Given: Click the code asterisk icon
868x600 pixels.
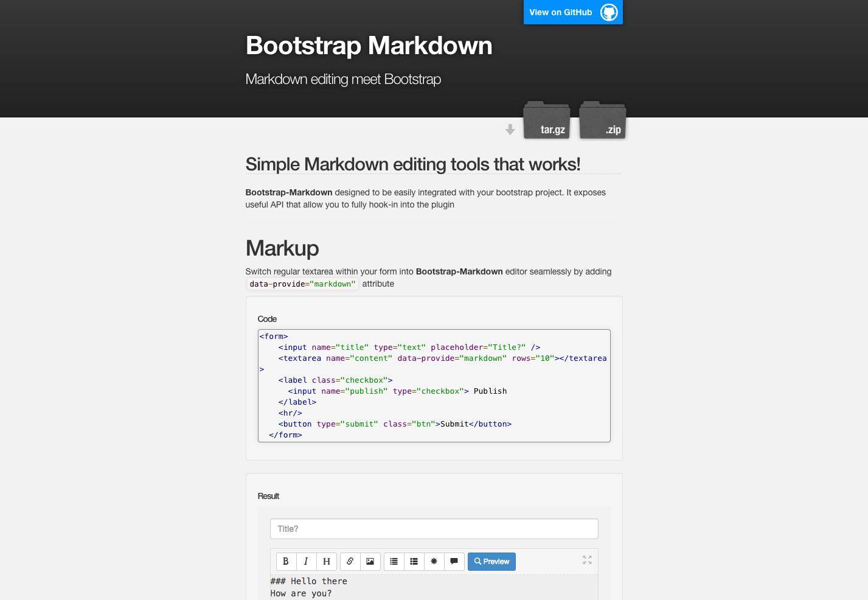Looking at the screenshot, I should point(434,561).
